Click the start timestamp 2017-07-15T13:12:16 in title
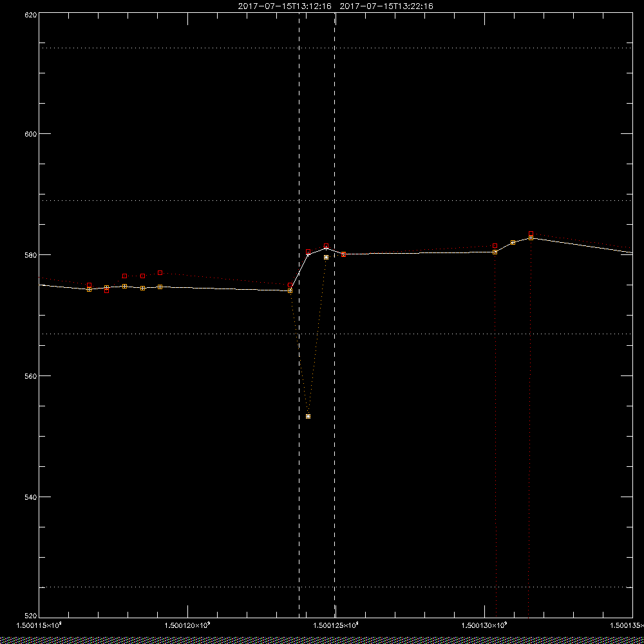 [x=285, y=6]
